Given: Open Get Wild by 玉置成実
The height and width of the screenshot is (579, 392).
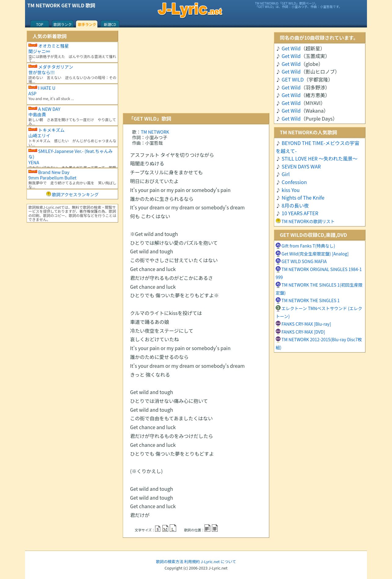Looking at the screenshot, I should [x=291, y=56].
